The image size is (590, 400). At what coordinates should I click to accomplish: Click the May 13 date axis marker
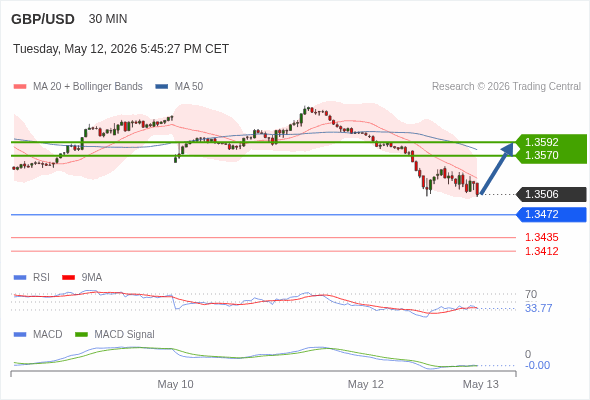[x=481, y=384]
